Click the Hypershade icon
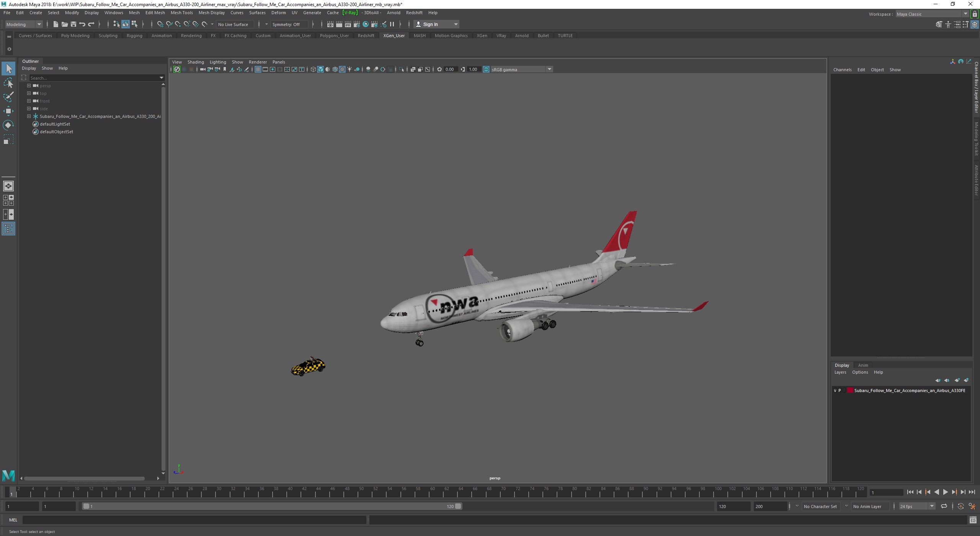This screenshot has width=980, height=536. pos(366,24)
